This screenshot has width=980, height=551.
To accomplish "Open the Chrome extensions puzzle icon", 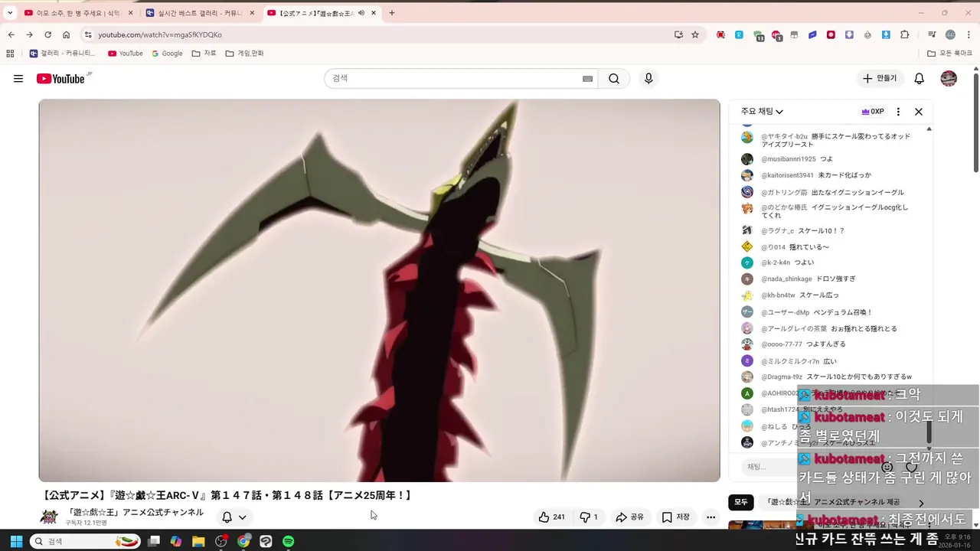I will point(905,34).
